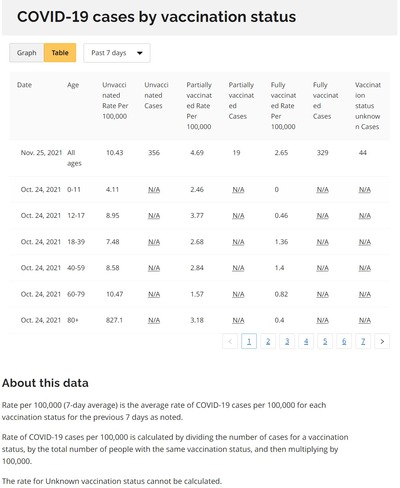Image resolution: width=400 pixels, height=488 pixels.
Task: Click N/A fully vaccinated cases for 80+
Action: click(x=323, y=320)
